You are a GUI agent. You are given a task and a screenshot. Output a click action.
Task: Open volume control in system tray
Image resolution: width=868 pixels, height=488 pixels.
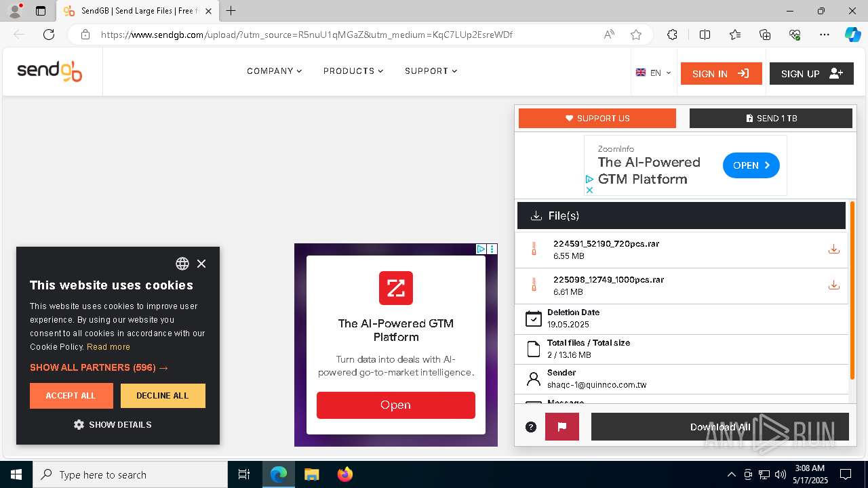pyautogui.click(x=781, y=474)
